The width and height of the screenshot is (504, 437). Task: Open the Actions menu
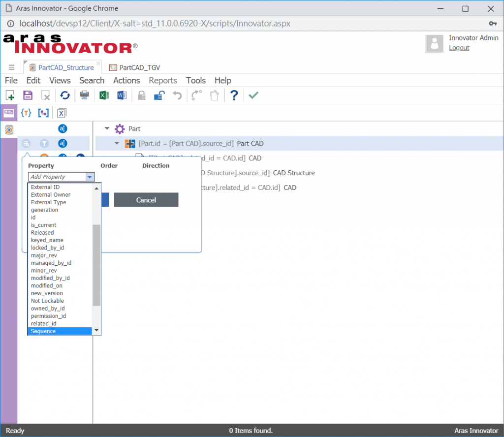126,80
